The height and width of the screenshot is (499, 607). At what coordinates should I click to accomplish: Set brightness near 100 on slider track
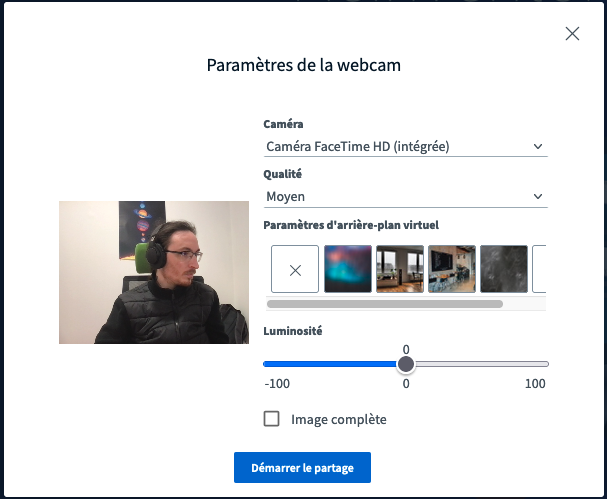pyautogui.click(x=544, y=364)
